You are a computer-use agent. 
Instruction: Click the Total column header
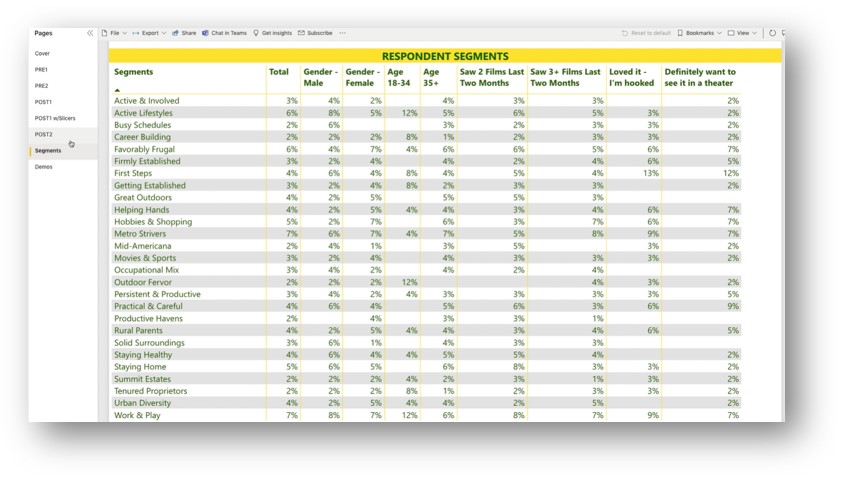click(x=278, y=72)
